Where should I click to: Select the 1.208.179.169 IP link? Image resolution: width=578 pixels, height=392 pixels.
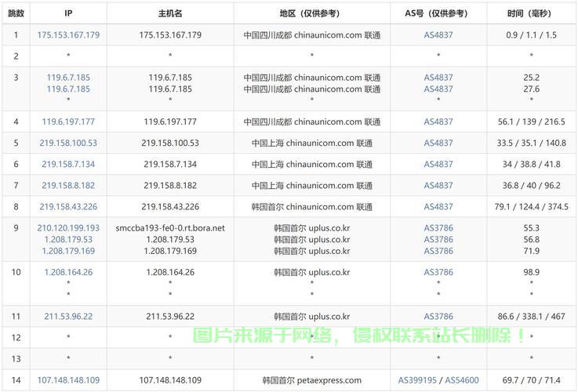click(x=68, y=251)
